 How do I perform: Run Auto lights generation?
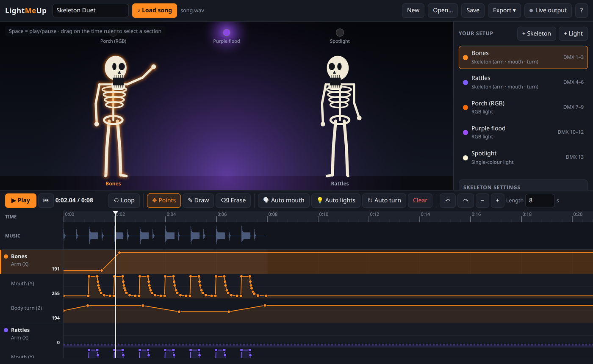[336, 200]
